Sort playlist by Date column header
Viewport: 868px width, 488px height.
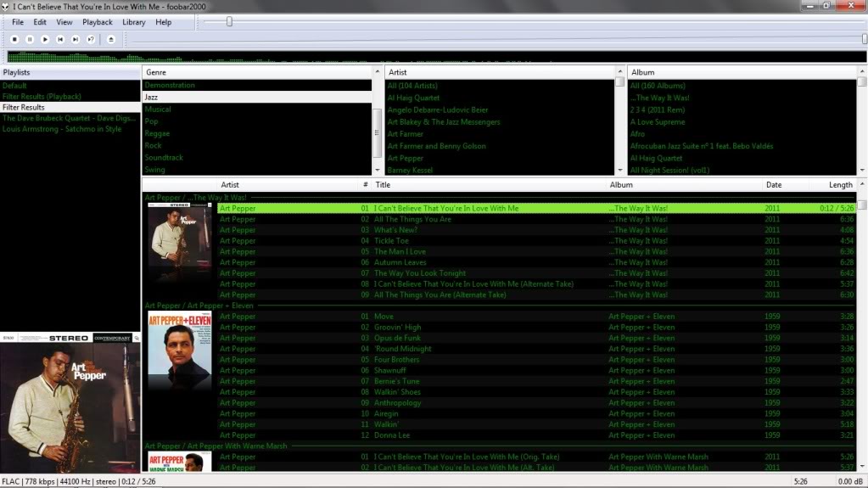pyautogui.click(x=785, y=185)
